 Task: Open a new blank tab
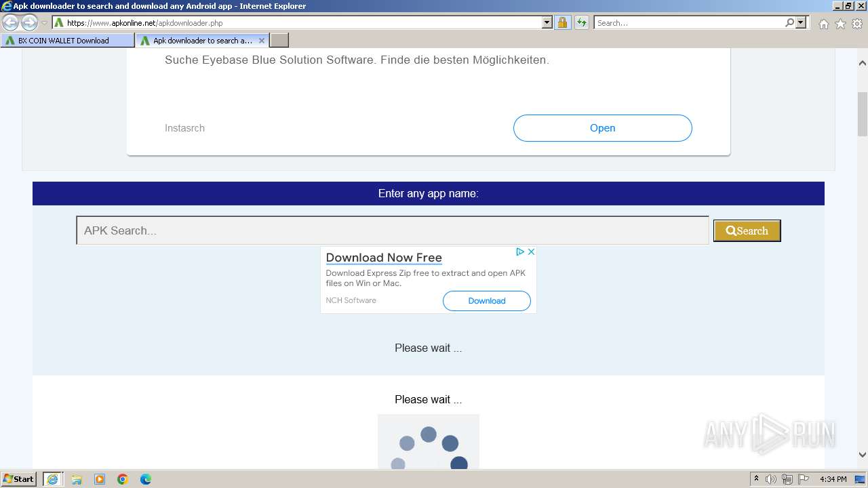[x=279, y=41]
